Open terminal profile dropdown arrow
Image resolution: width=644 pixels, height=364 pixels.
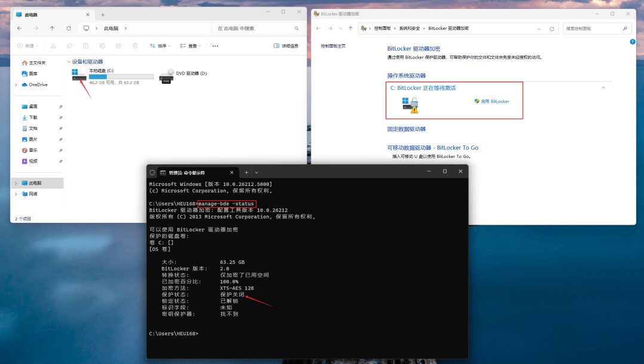pos(257,172)
